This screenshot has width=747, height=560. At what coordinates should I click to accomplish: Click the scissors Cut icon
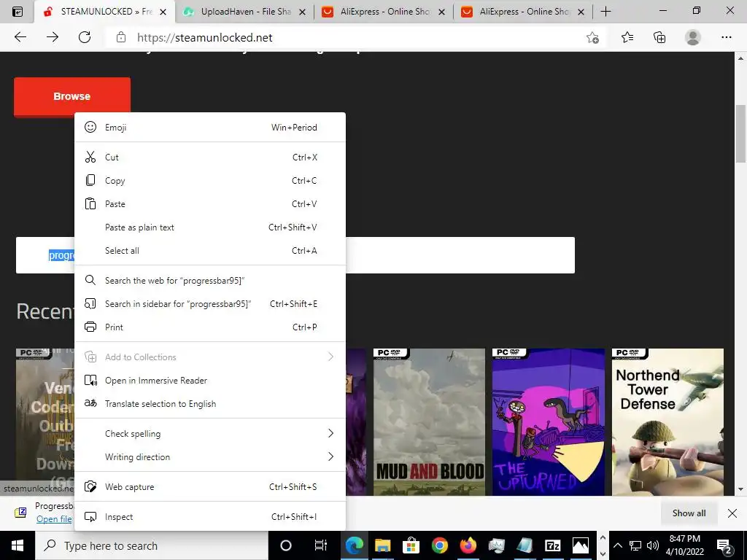click(x=90, y=157)
